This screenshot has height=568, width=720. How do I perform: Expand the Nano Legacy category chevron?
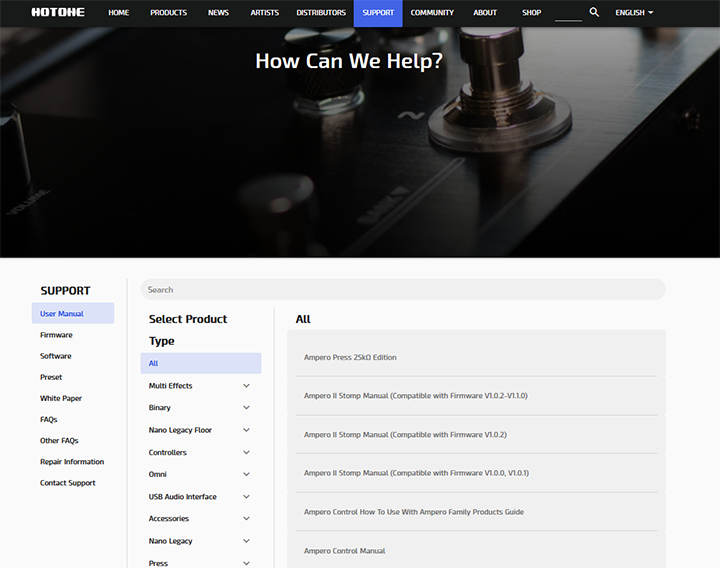pos(246,541)
